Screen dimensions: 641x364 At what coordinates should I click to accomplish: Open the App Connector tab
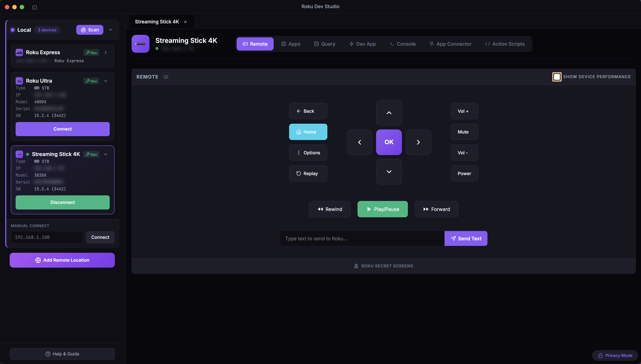click(450, 44)
